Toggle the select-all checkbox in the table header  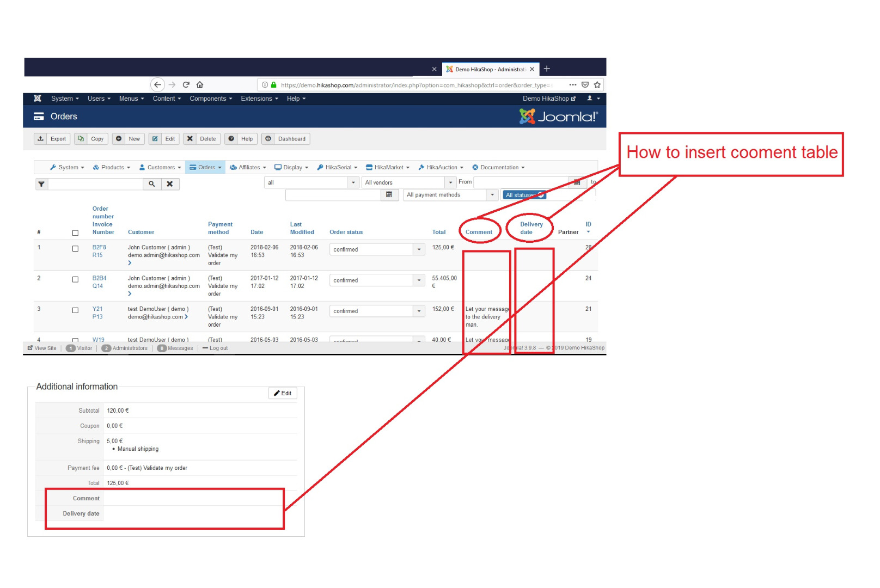click(x=76, y=233)
